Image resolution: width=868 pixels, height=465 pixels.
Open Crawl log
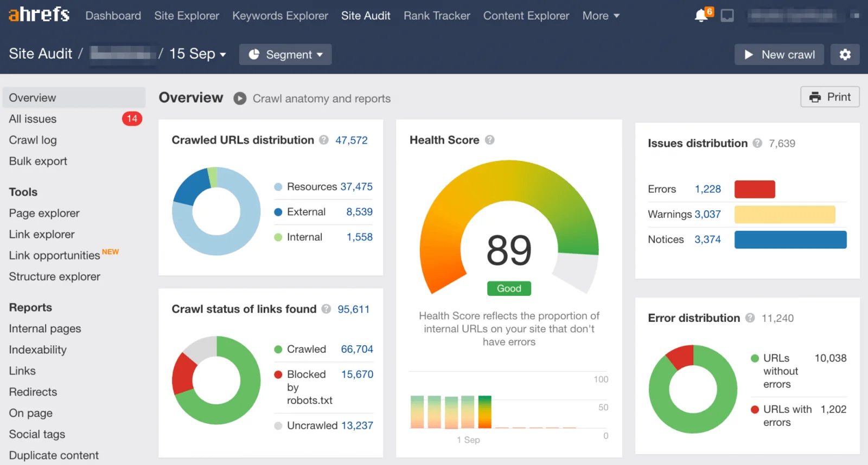coord(33,140)
